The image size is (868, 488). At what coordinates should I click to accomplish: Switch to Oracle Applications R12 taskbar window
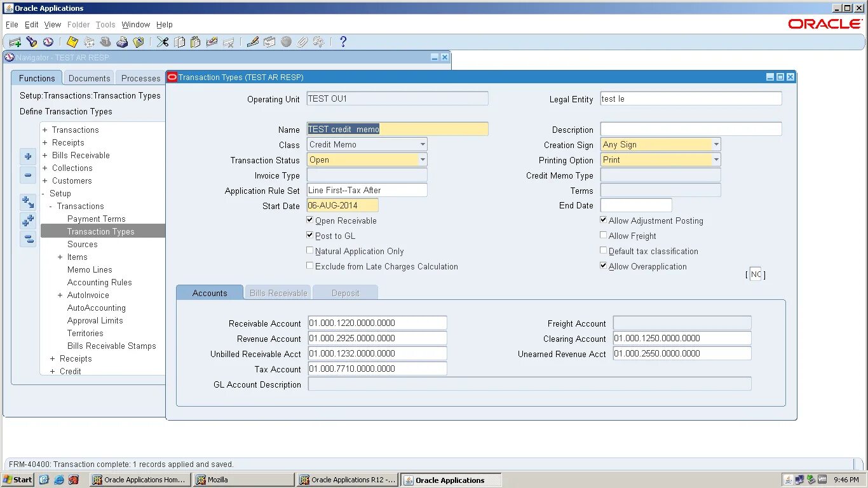(x=348, y=480)
